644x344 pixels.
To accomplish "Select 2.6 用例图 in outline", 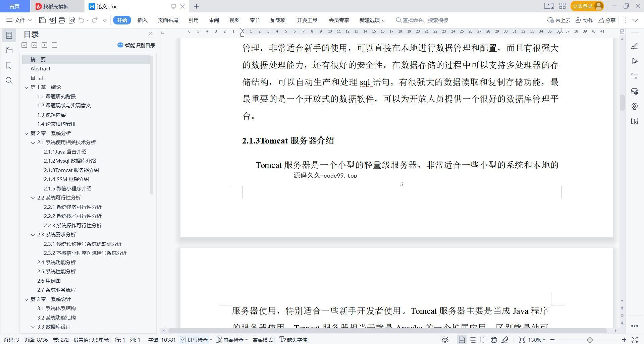I will [x=49, y=281].
